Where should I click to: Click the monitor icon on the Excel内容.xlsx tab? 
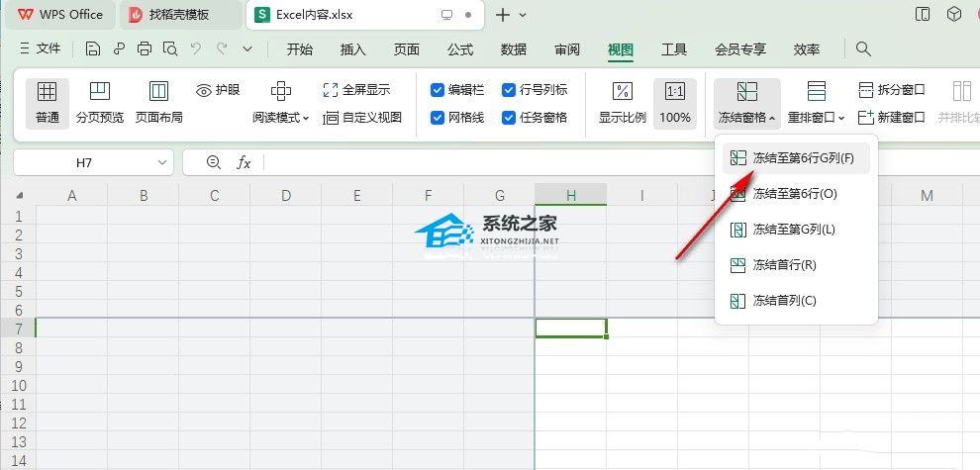click(x=446, y=15)
